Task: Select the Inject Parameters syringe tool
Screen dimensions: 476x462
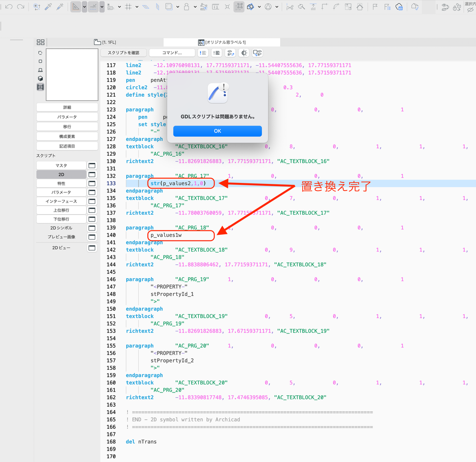Action: 60,7
